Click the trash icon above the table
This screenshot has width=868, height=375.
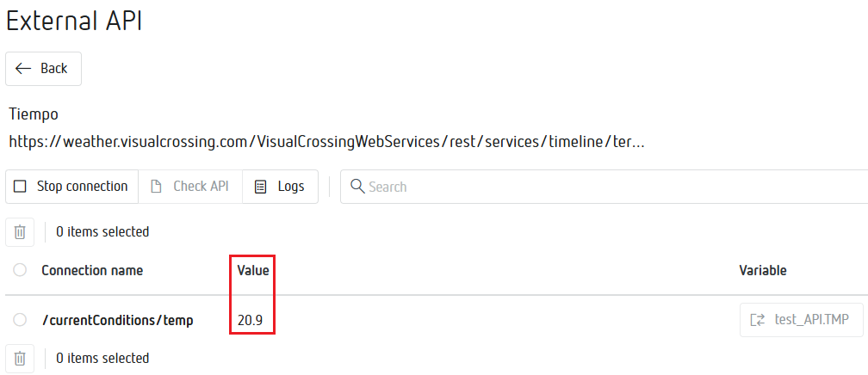[20, 231]
